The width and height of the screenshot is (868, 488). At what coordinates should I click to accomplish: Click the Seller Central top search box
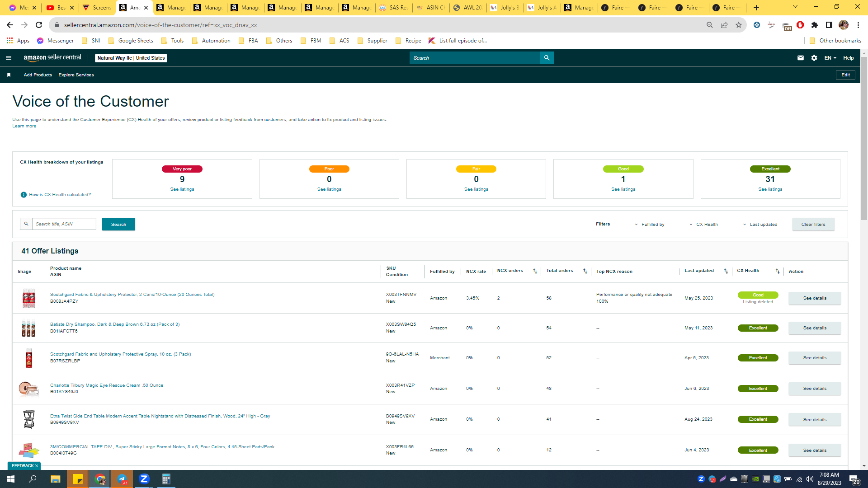[x=475, y=58]
